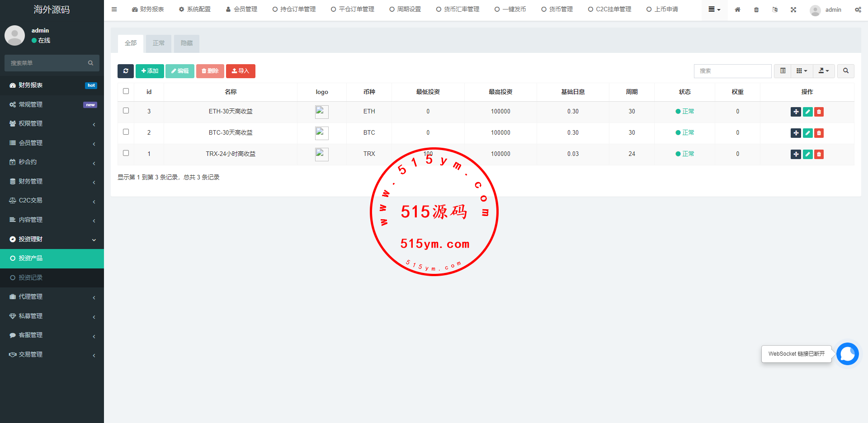
Task: Click the trash icon in top bar
Action: pyautogui.click(x=756, y=9)
